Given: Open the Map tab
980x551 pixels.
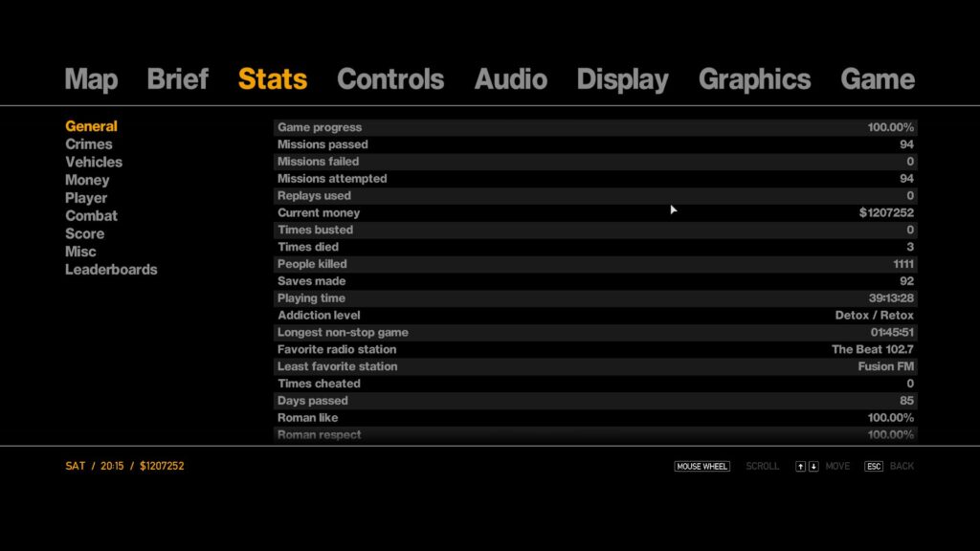Looking at the screenshot, I should tap(90, 79).
